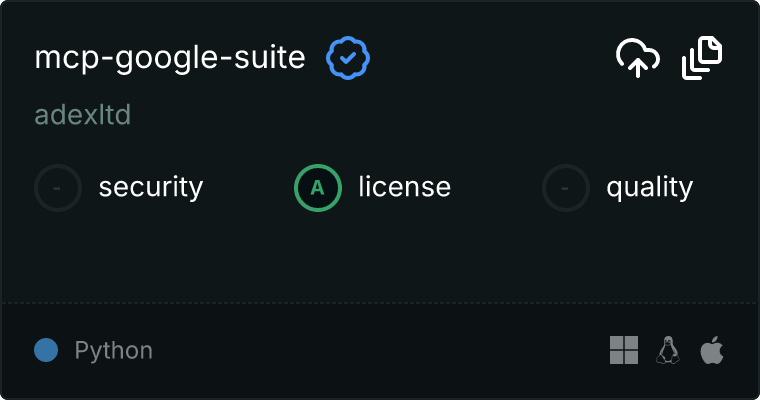Click the empty card area below the scores
Image resolution: width=760 pixels, height=400 pixels.
click(380, 255)
